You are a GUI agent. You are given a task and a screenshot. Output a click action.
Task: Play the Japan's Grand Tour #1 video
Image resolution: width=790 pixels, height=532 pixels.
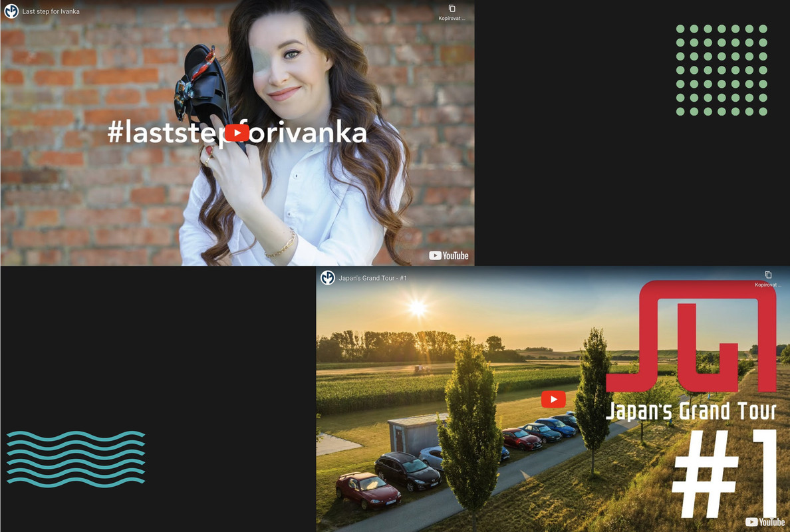pyautogui.click(x=553, y=400)
